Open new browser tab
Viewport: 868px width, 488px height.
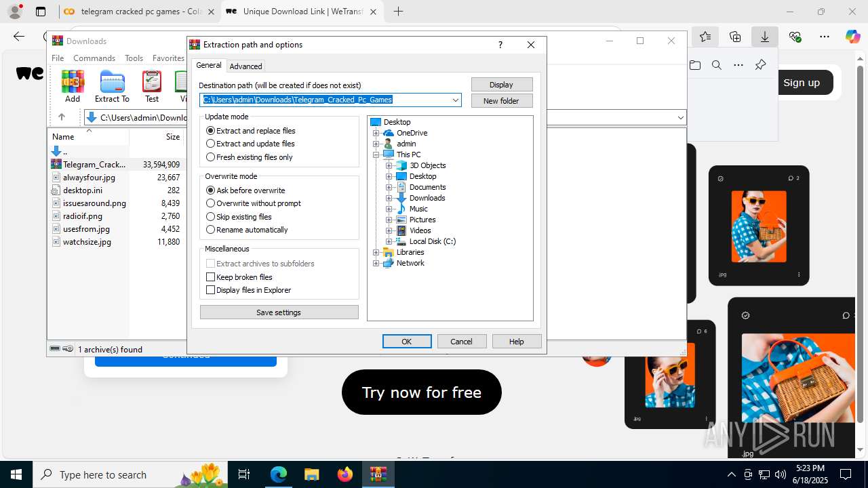(398, 12)
